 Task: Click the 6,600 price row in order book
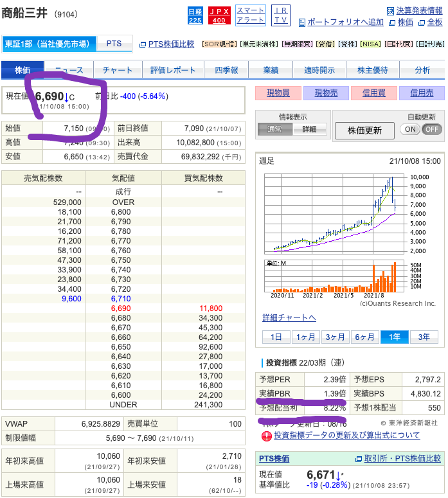[123, 395]
